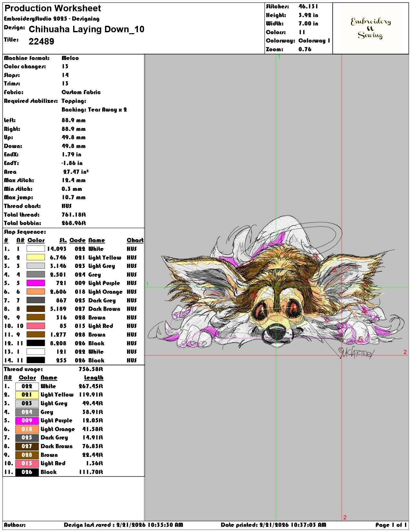Click the white swatch in stop 13
This screenshot has height=532, width=411.
[35, 352]
